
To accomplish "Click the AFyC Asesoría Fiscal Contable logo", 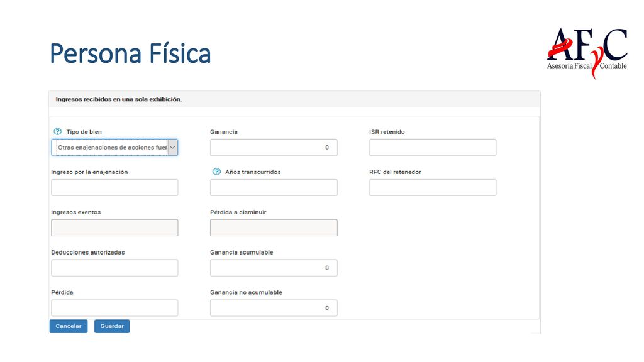I will coord(587,53).
